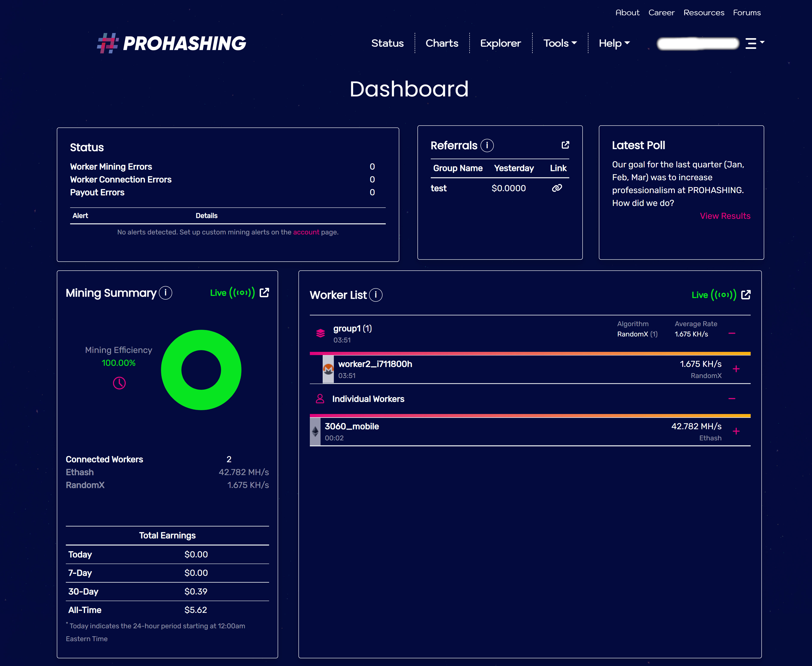Click the Details column header in Status
812x666 pixels.
click(x=206, y=216)
